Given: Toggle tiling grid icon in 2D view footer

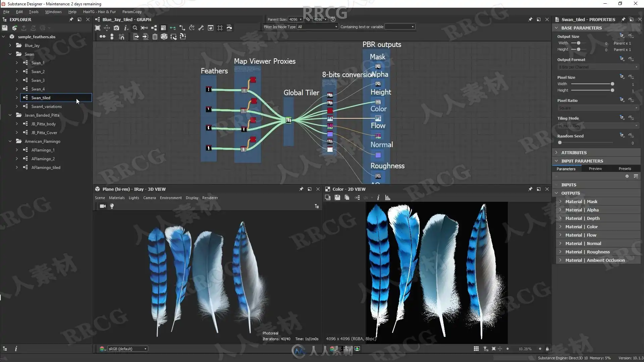Looking at the screenshot, I should click(476, 349).
